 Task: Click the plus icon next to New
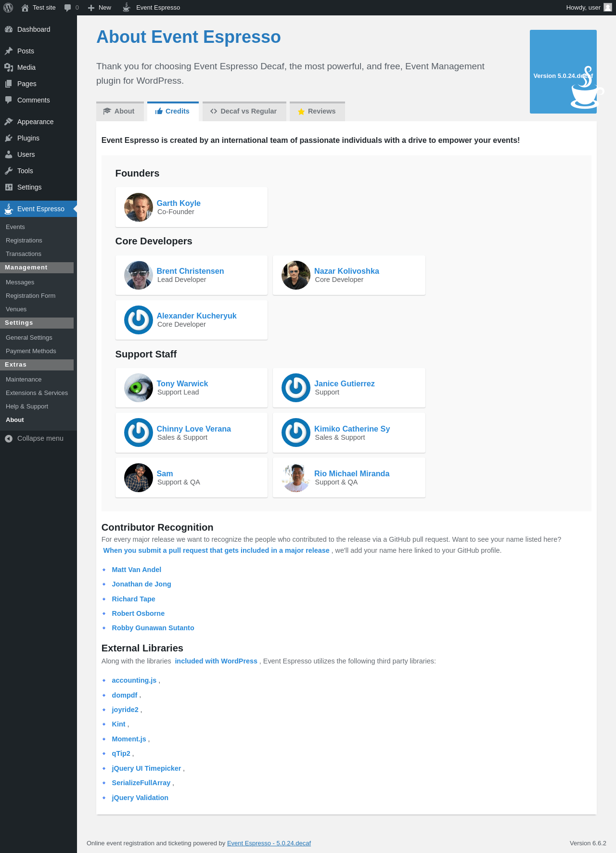coord(91,8)
